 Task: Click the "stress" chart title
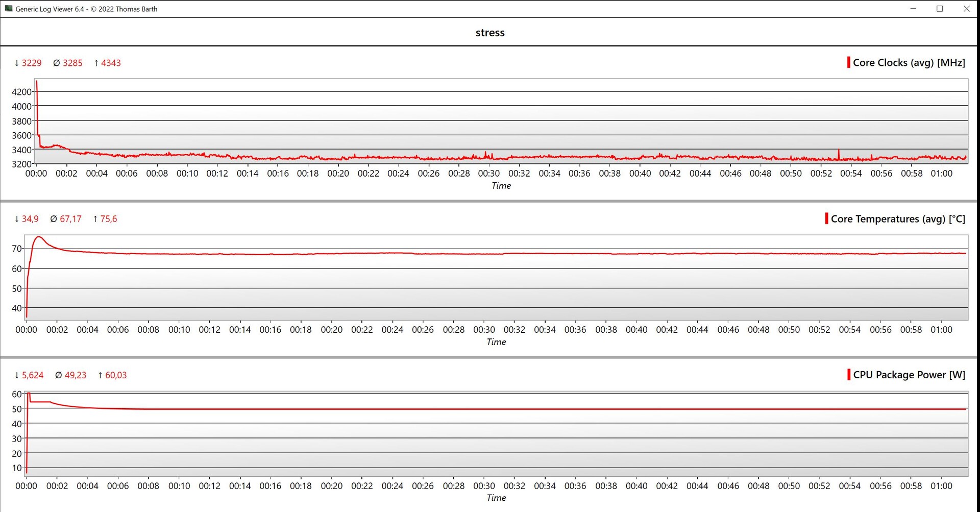point(490,33)
